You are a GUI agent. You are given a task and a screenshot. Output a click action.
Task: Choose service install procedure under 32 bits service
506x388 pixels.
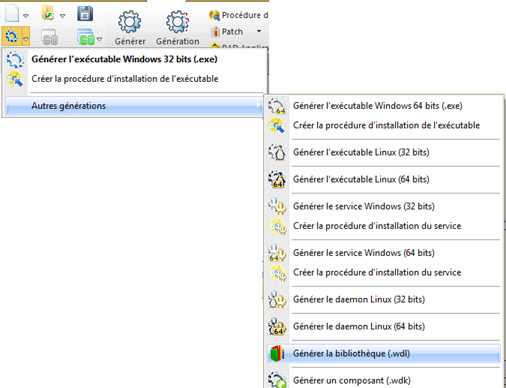377,226
